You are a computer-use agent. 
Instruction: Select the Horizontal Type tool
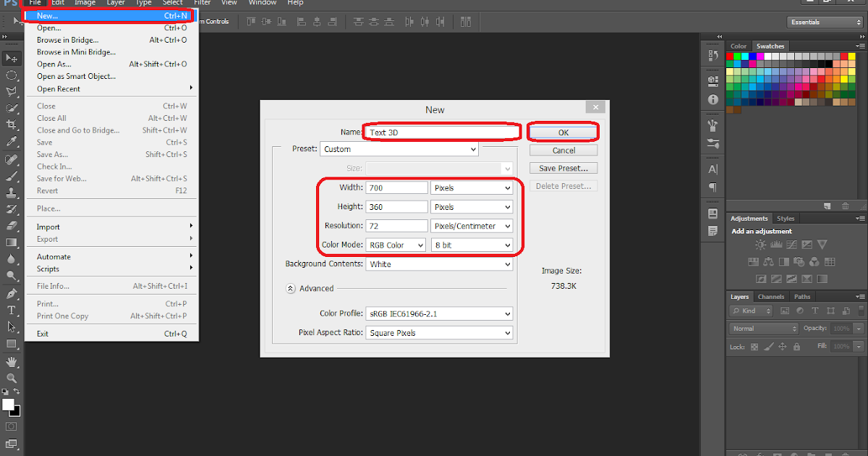[12, 311]
